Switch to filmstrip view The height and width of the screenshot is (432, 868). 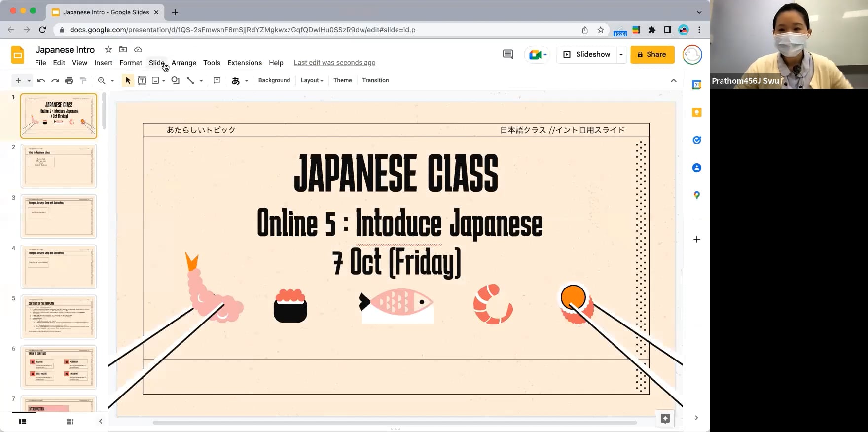point(23,421)
